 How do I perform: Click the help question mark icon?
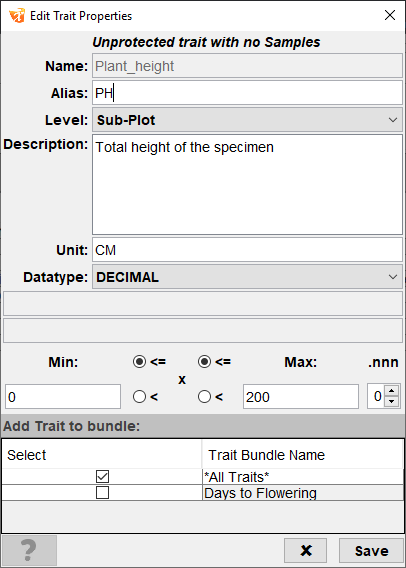tap(29, 550)
